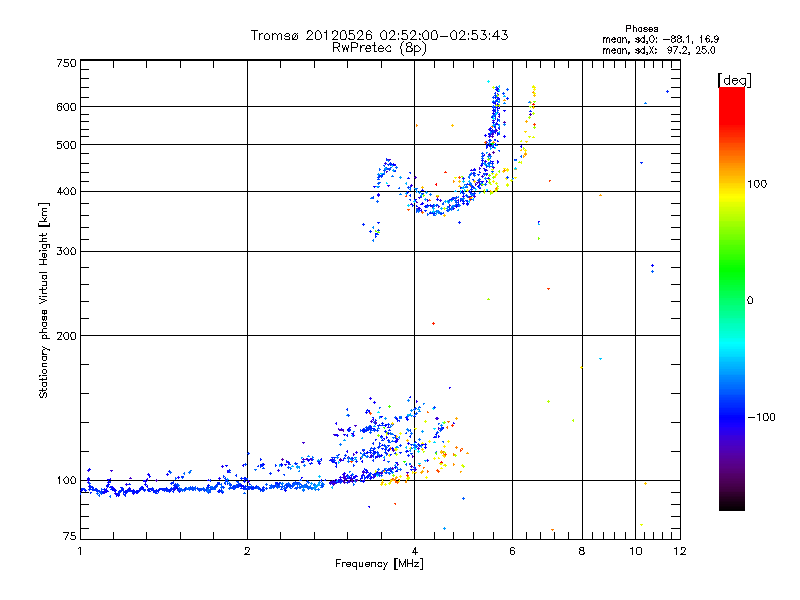Viewport: 800px width, 600px height.
Task: Click the colorbar tick label '-100'
Action: [x=761, y=417]
